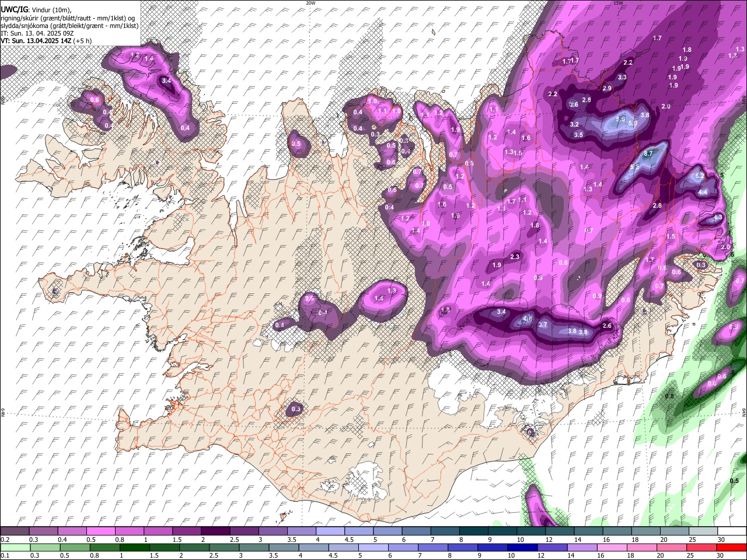Click the '3.2' value label on the map
This screenshot has height=560, width=747.
(574, 124)
